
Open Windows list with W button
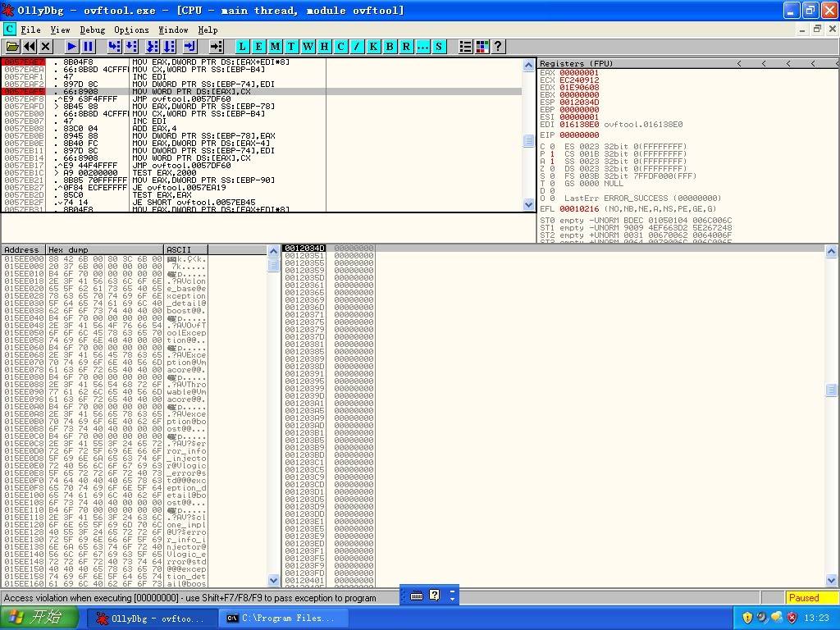308,47
